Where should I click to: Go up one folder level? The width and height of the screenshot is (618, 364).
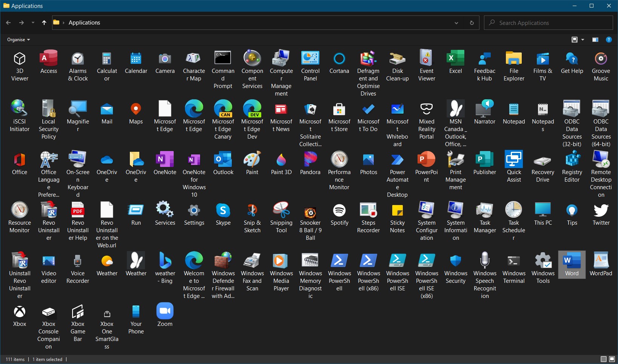click(x=44, y=23)
